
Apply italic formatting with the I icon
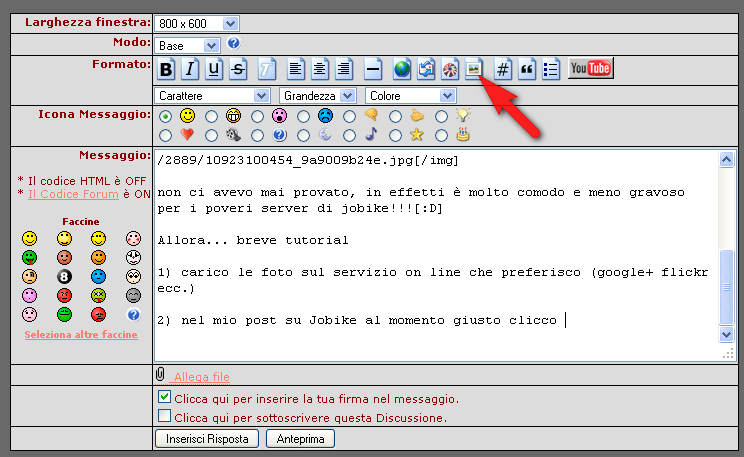point(190,70)
